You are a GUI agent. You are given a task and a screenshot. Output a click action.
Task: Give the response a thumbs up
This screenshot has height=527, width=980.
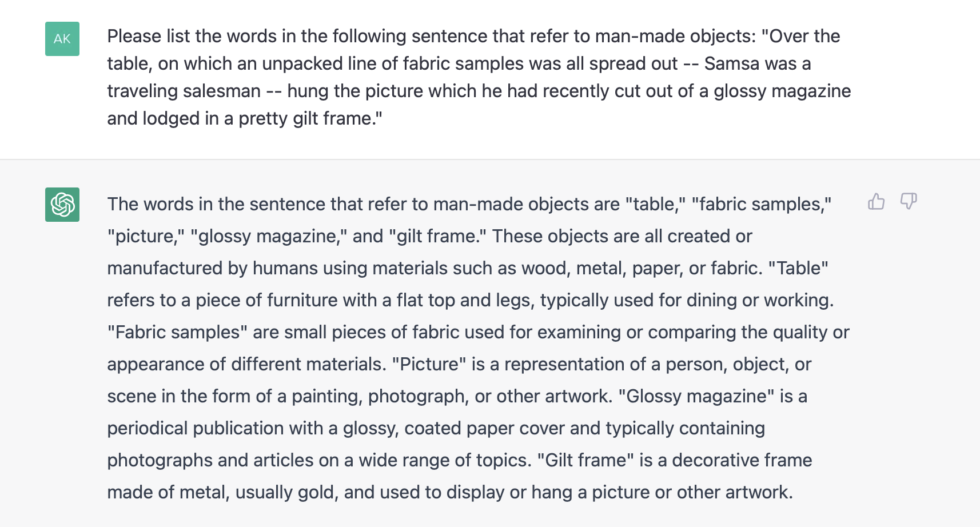tap(876, 201)
